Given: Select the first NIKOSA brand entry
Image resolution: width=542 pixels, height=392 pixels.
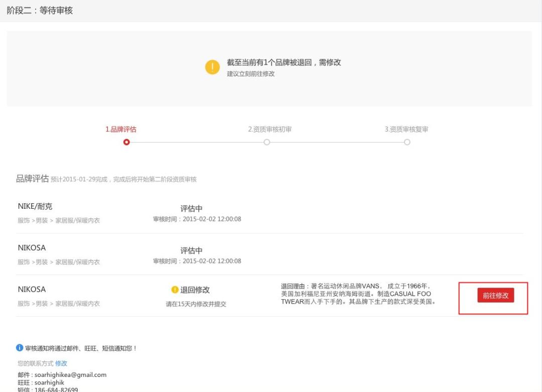Looking at the screenshot, I should tap(32, 247).
